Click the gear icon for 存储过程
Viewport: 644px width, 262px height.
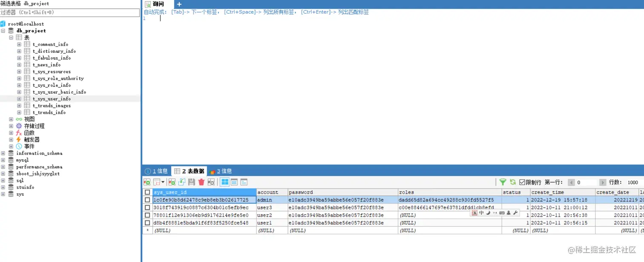pos(19,126)
